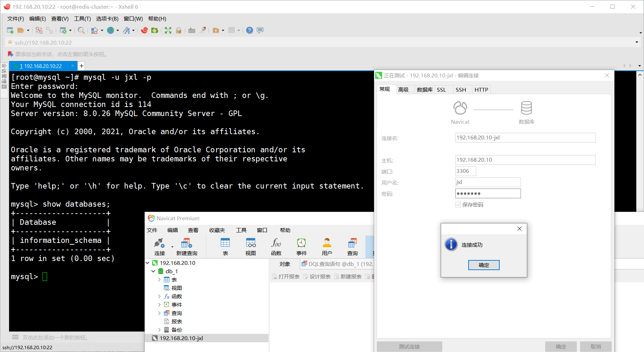Close the 连接成功 message box

519,229
